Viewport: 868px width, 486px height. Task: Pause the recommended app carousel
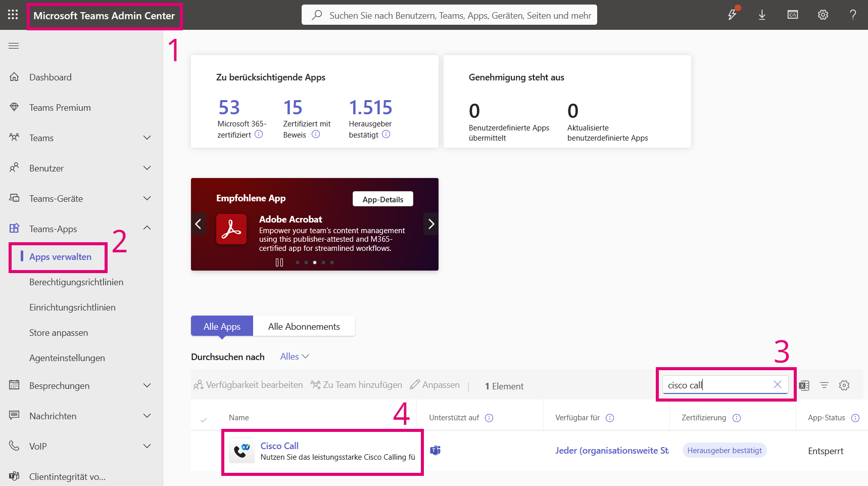coord(279,262)
